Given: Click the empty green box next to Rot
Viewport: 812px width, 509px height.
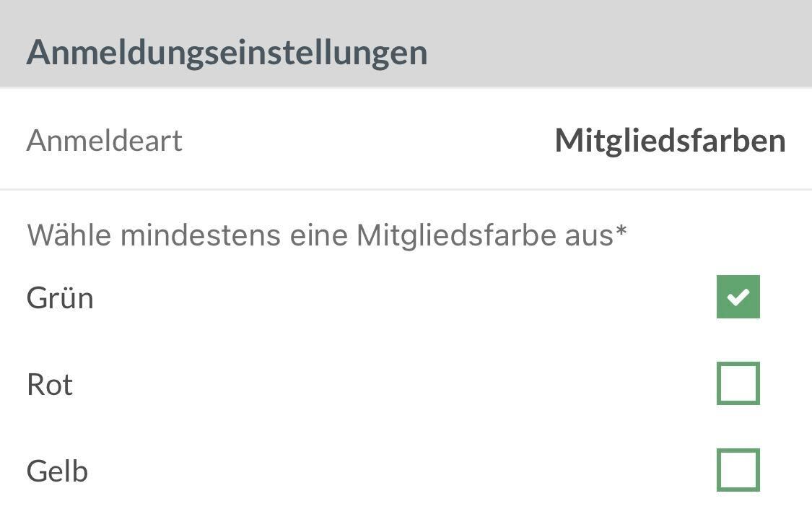Looking at the screenshot, I should pyautogui.click(x=738, y=383).
